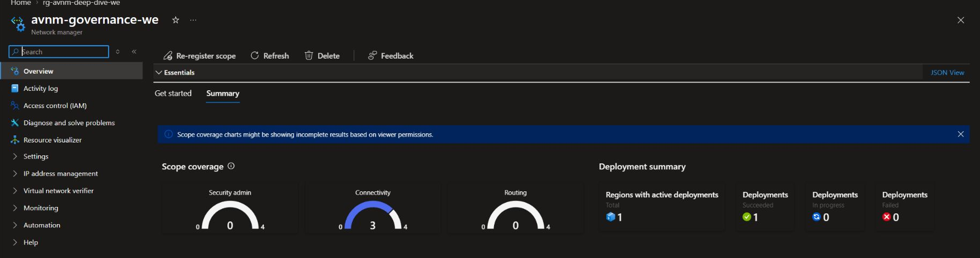Screen dimensions: 980x258
Task: Click the Scope coverage info icon
Action: click(x=231, y=166)
